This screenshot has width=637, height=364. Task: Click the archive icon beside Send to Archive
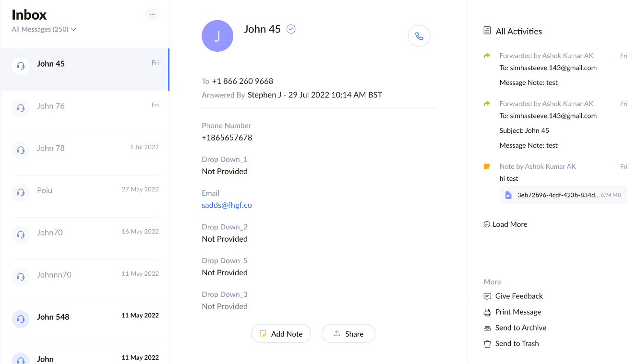(x=486, y=328)
